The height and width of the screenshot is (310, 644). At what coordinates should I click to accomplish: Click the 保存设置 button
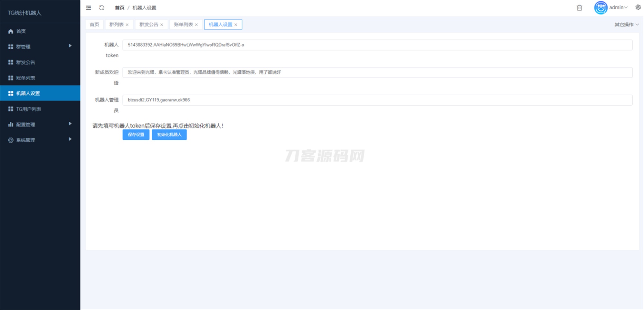tap(136, 135)
